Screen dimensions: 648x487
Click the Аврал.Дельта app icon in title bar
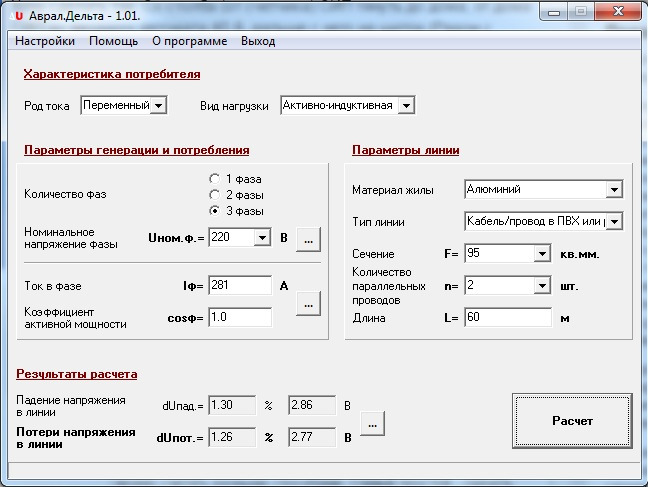[x=18, y=16]
